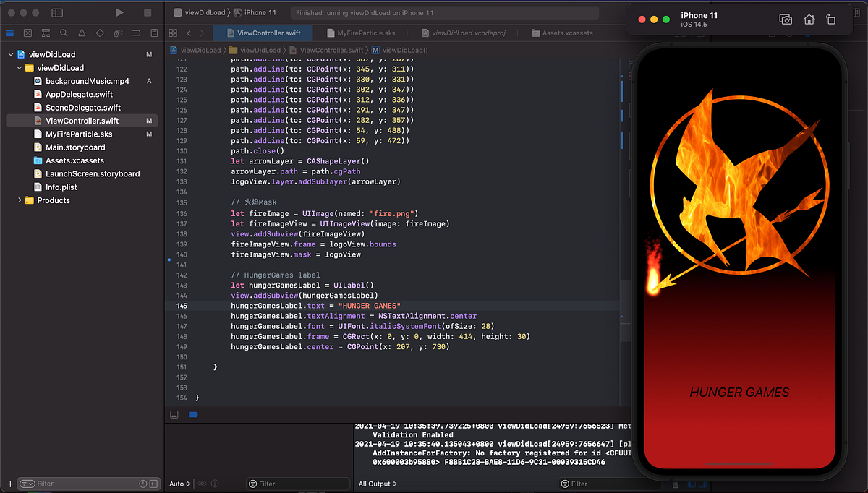The image size is (868, 493).
Task: Click HUNGER GAMES label in simulator
Action: pyautogui.click(x=739, y=393)
